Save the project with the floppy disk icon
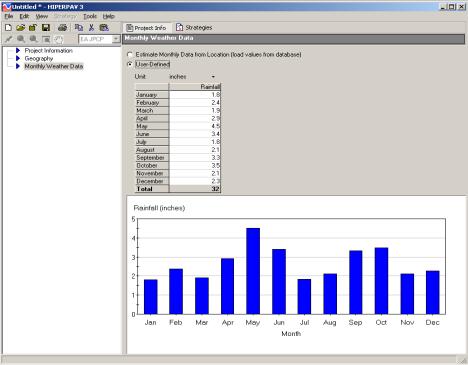468x365 pixels. pyautogui.click(x=46, y=28)
